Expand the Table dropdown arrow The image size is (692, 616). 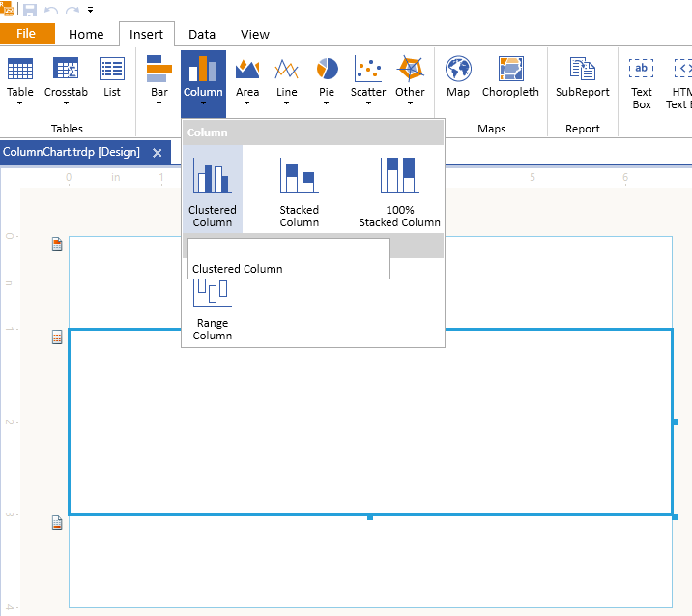(x=20, y=103)
